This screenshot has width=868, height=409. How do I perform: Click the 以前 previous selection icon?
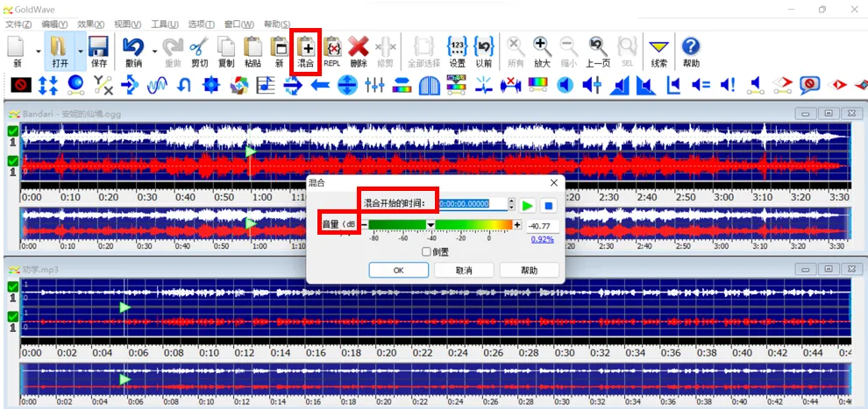[484, 47]
